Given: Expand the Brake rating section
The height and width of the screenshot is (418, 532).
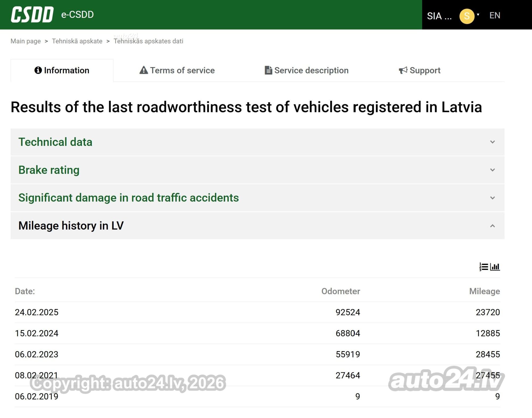Looking at the screenshot, I should coord(257,170).
